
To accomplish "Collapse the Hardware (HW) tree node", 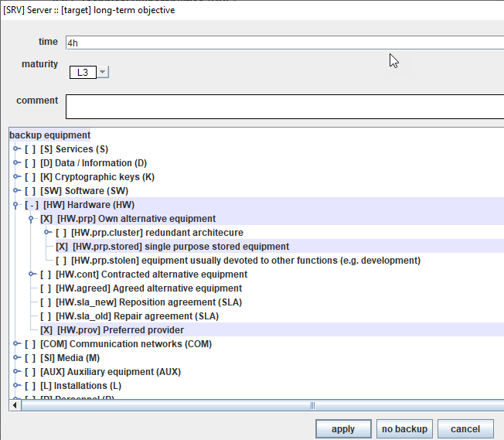I will [16, 205].
